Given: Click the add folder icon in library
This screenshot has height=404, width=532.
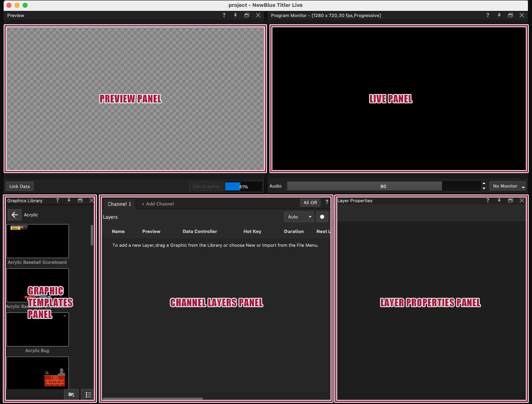Looking at the screenshot, I should [x=71, y=395].
